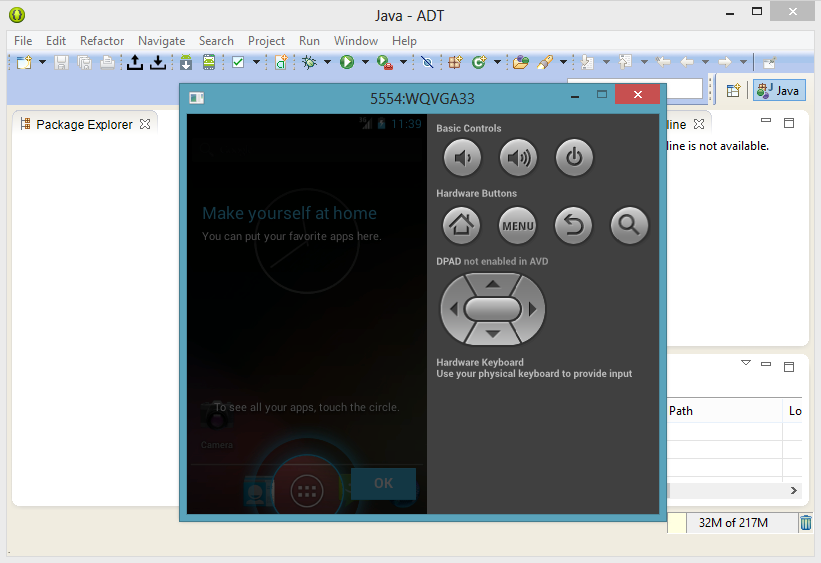
Task: Click the New wizard icon in the toolbar
Action: tap(24, 62)
